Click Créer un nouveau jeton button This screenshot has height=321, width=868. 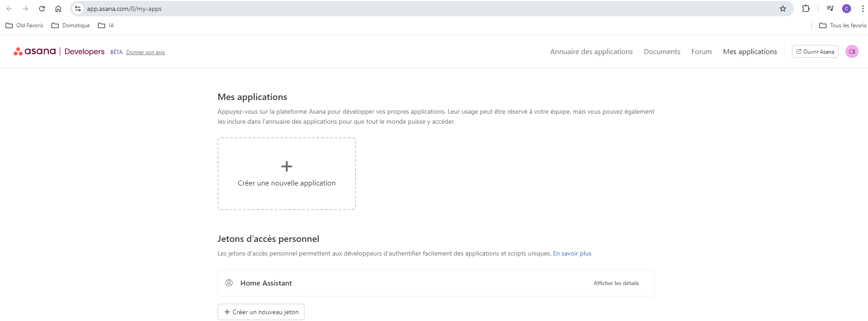point(261,312)
